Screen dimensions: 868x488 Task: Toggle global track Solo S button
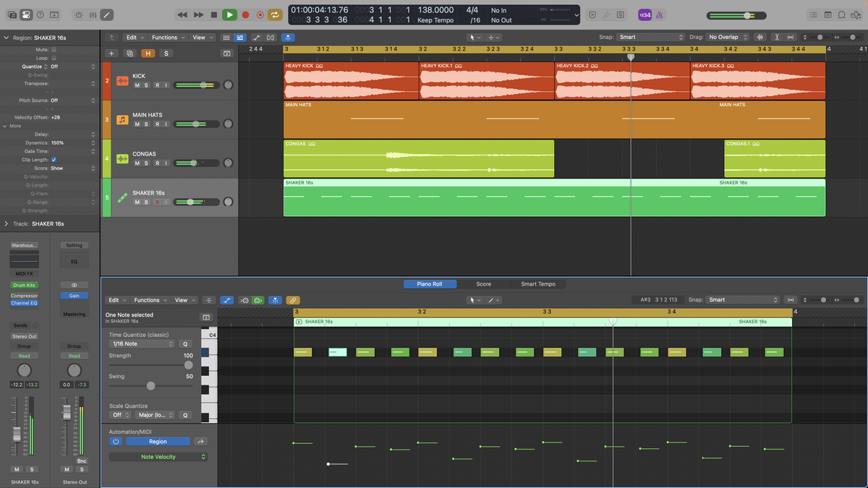tap(166, 53)
